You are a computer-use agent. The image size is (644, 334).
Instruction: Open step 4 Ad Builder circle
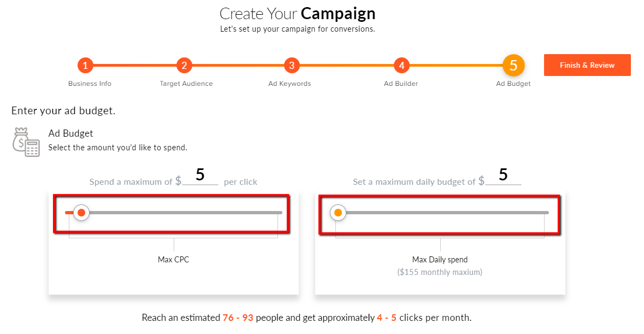401,65
